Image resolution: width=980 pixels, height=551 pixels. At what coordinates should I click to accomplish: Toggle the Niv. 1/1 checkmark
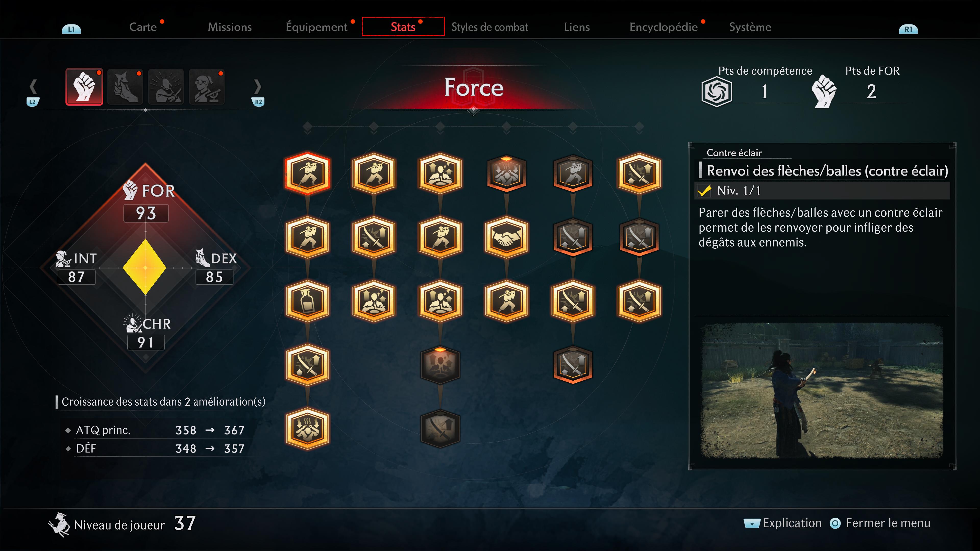tap(704, 191)
